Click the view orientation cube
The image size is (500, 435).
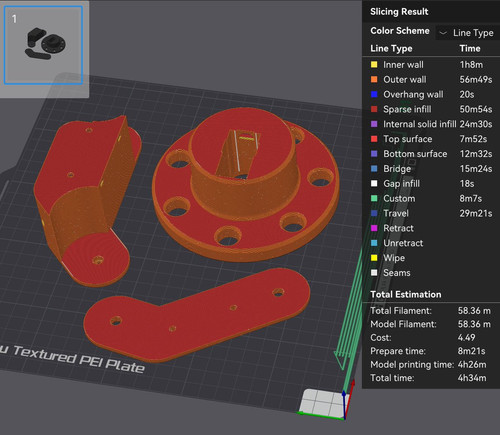[x=323, y=402]
